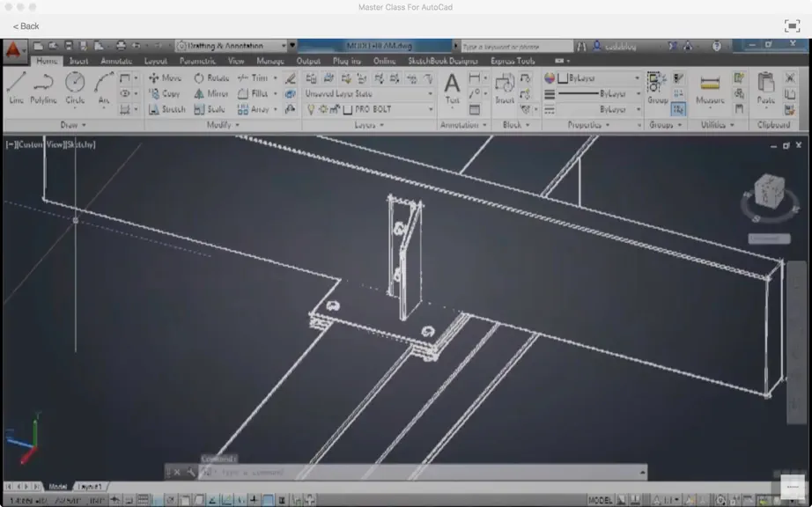Switch to the Layout1 sheet tab
Image resolution: width=812 pixels, height=507 pixels.
coord(90,487)
